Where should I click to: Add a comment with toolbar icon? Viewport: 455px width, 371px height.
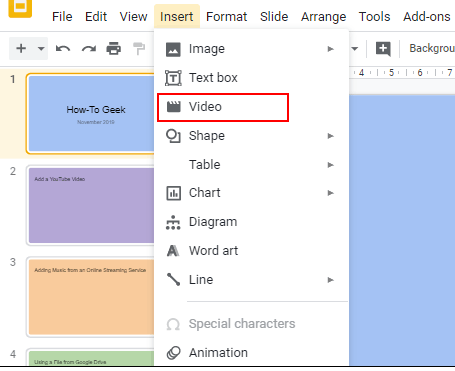coord(383,49)
